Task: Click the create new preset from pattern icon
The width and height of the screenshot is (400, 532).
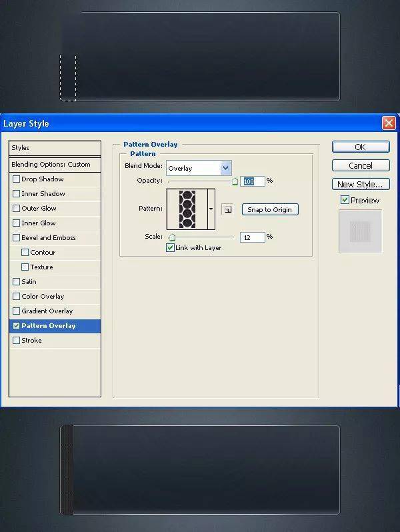Action: point(227,209)
